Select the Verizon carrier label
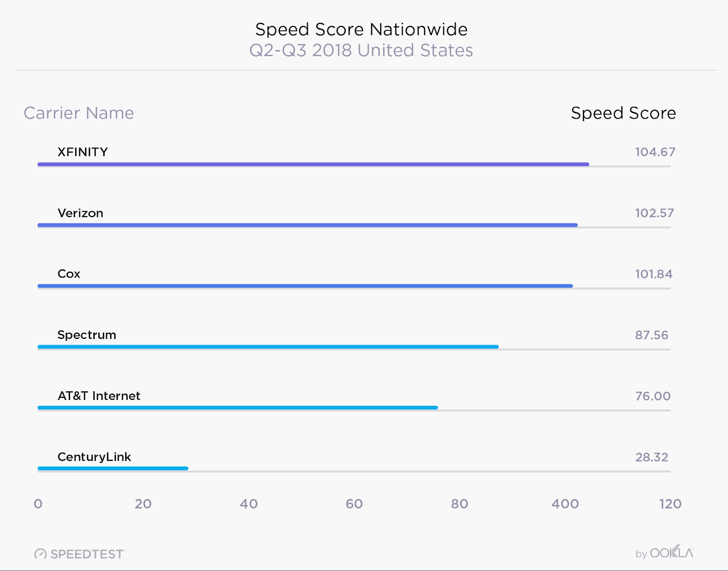Screen dimensions: 728x571 pos(81,213)
